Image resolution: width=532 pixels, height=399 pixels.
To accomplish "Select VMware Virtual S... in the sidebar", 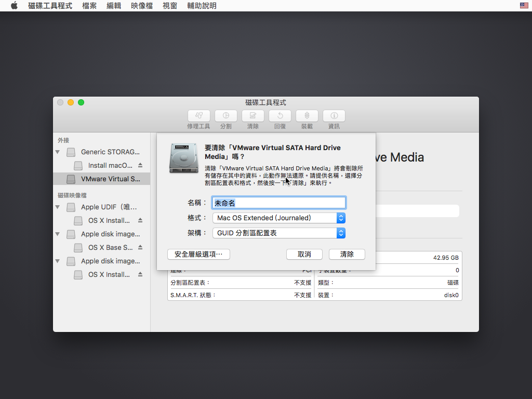I will 101,179.
